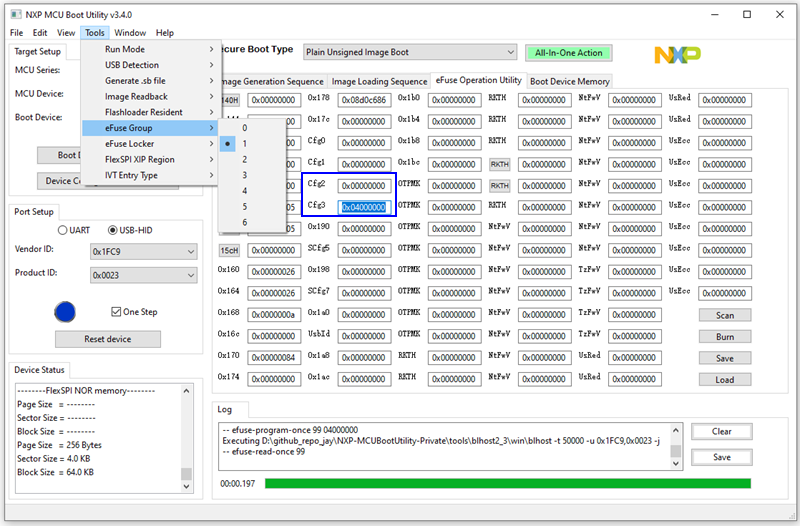The image size is (800, 526).
Task: Click the 0x170 fuse value field
Action: [274, 358]
